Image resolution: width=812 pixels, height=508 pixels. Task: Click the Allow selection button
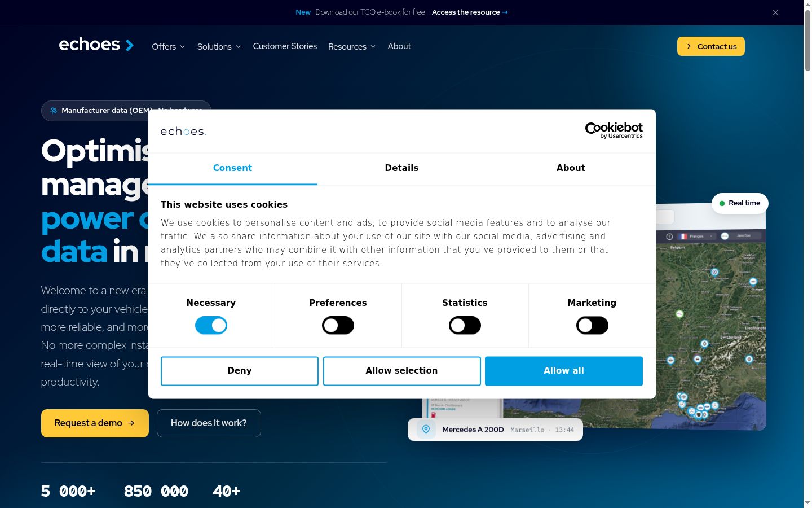click(401, 371)
